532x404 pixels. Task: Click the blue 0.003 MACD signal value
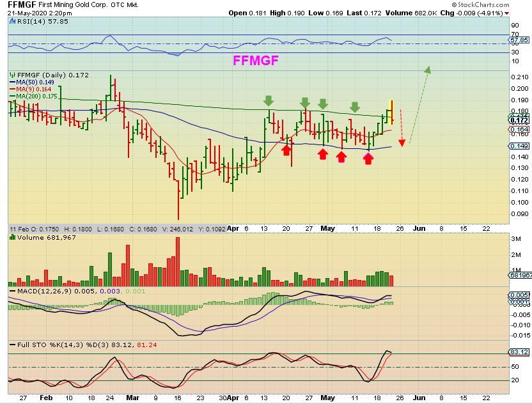point(110,291)
